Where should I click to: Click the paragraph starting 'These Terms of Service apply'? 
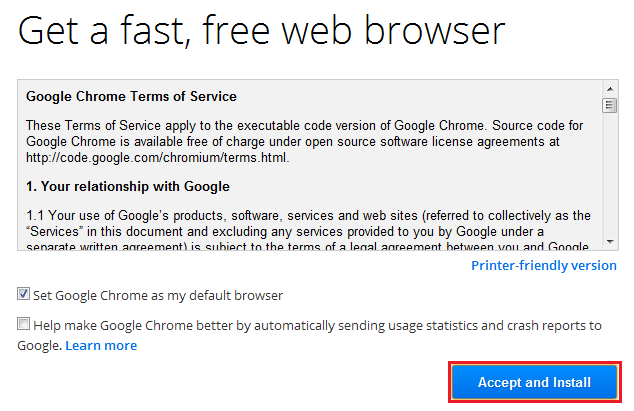pyautogui.click(x=304, y=141)
